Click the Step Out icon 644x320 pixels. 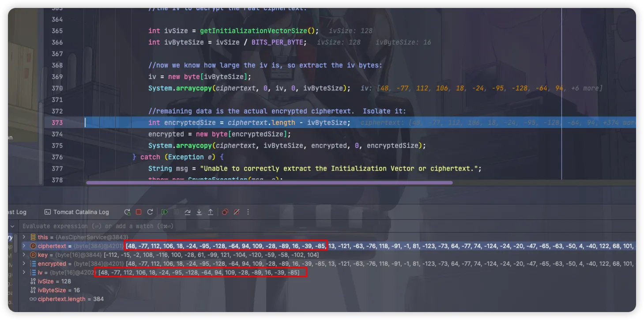click(211, 212)
